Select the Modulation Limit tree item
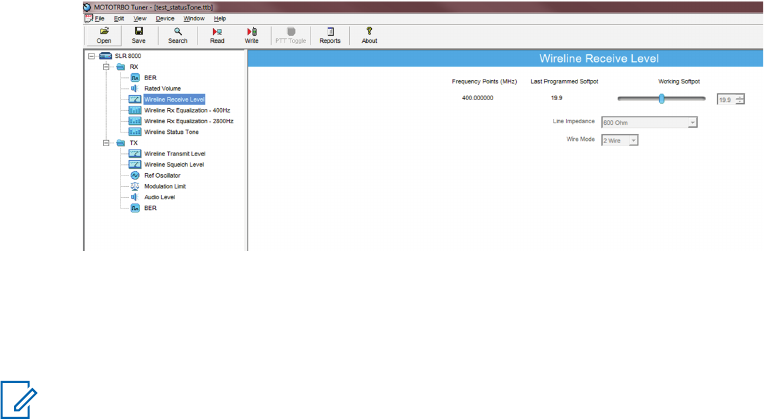This screenshot has height=419, width=764. click(165, 186)
